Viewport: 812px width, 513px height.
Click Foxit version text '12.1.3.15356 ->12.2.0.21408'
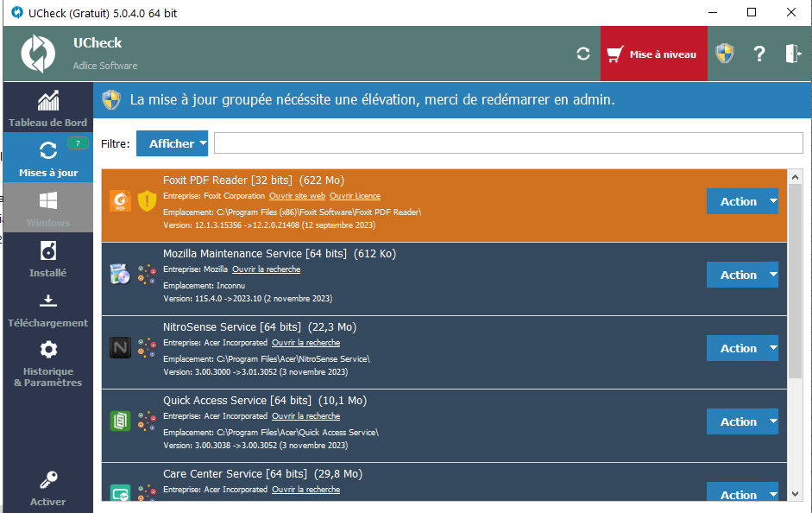tap(247, 225)
